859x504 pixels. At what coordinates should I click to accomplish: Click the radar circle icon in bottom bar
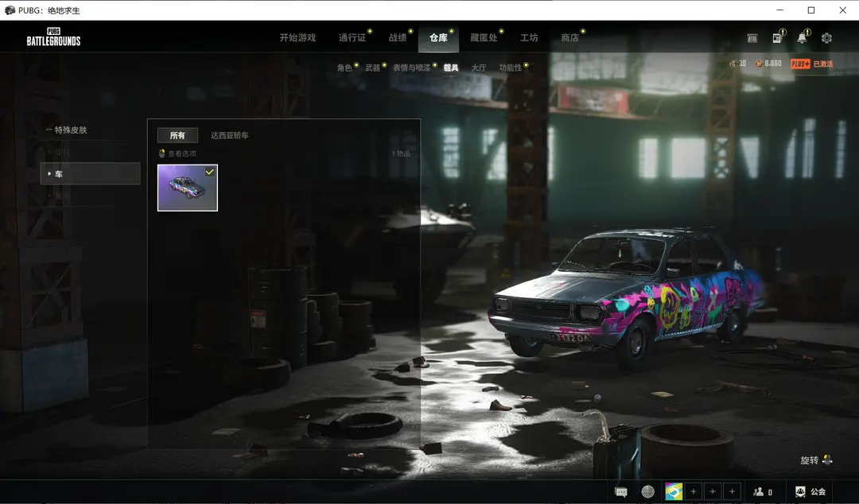click(x=648, y=492)
